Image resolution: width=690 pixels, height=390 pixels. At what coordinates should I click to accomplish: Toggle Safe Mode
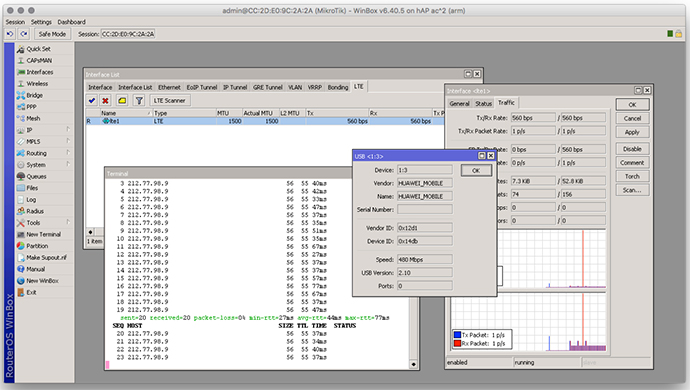tap(52, 34)
